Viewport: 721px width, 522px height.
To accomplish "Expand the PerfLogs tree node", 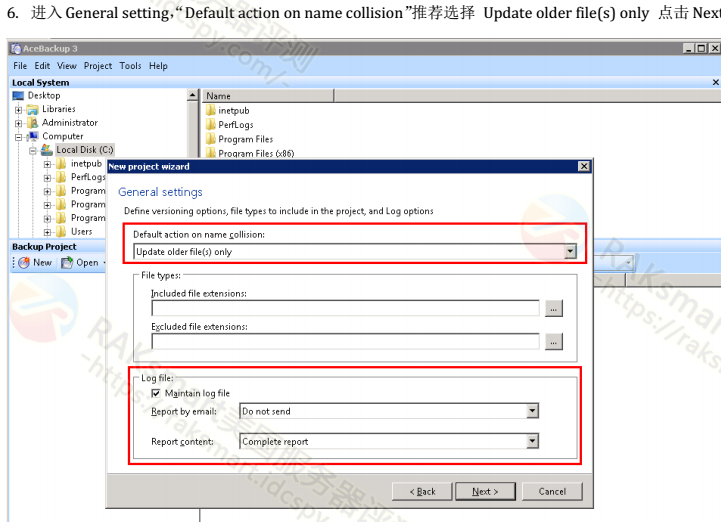I will 47,178.
